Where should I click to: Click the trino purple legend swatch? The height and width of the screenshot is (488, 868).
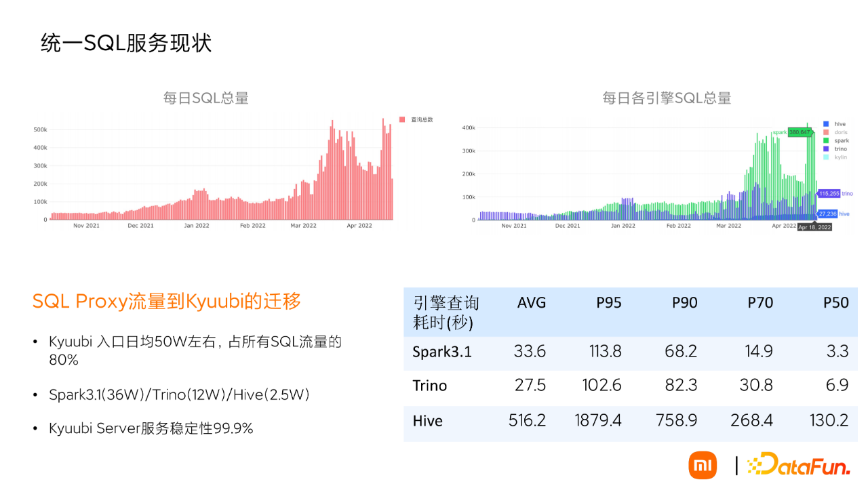(825, 148)
